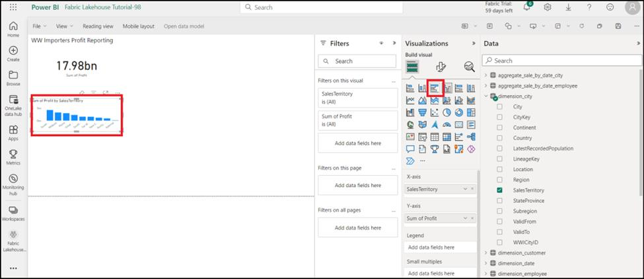Image resolution: width=644 pixels, height=279 pixels.
Task: Pick the key influencers trophy visual
Action: click(435, 149)
